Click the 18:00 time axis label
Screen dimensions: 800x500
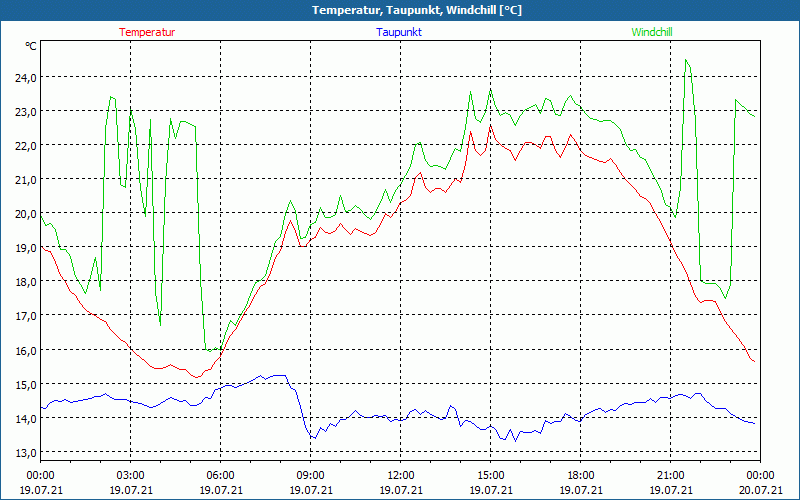tap(581, 476)
